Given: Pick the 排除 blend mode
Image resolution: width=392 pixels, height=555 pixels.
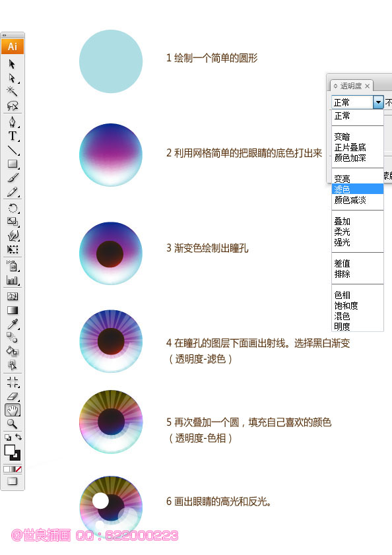Looking at the screenshot, I should 358,274.
